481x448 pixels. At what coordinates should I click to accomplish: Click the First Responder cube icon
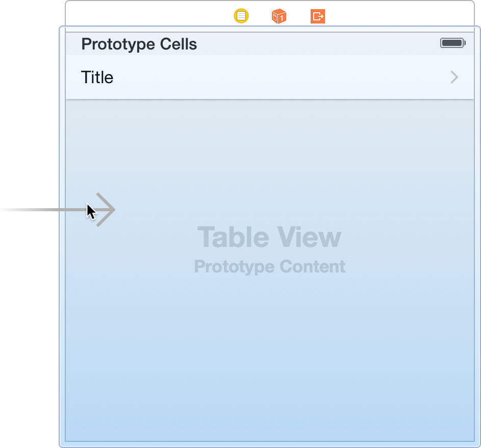pos(279,16)
